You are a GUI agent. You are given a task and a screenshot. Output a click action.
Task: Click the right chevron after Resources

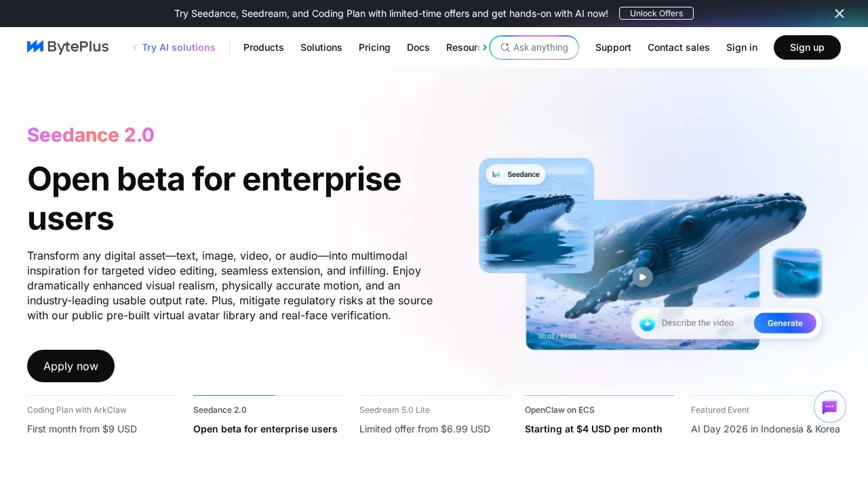click(x=484, y=47)
